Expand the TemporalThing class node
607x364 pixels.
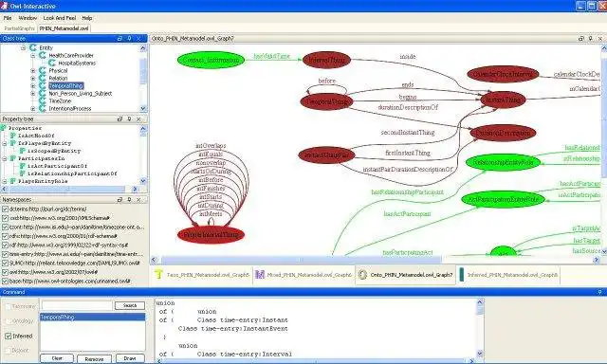click(x=33, y=86)
